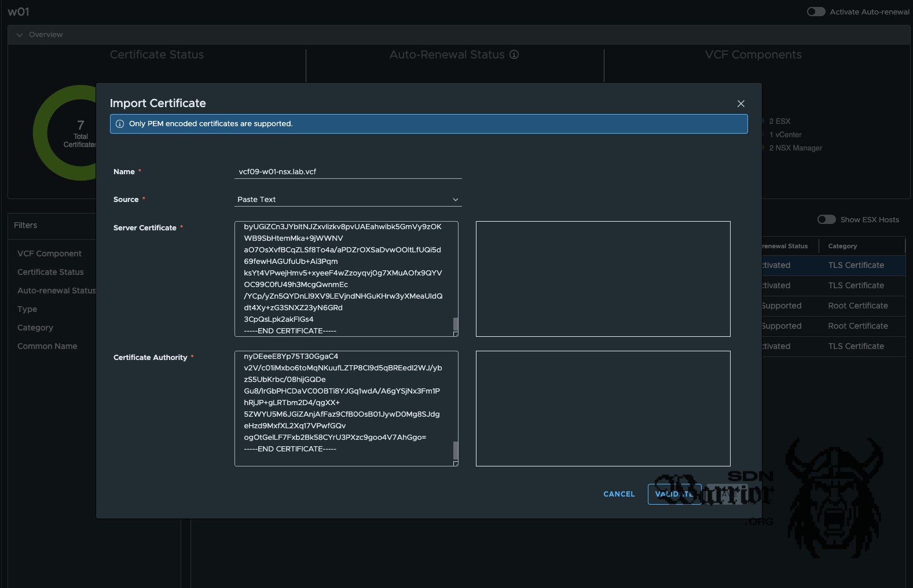Open the Source dropdown
This screenshot has height=588, width=913.
click(348, 199)
